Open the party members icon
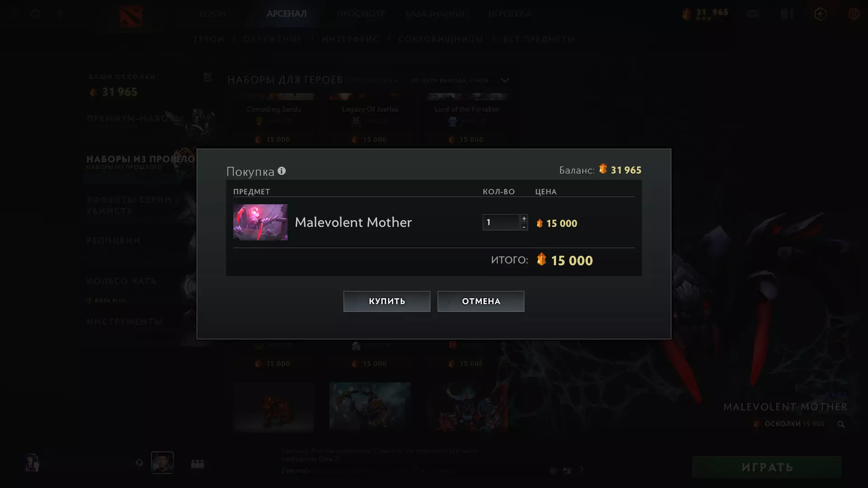This screenshot has width=868, height=488. (198, 464)
